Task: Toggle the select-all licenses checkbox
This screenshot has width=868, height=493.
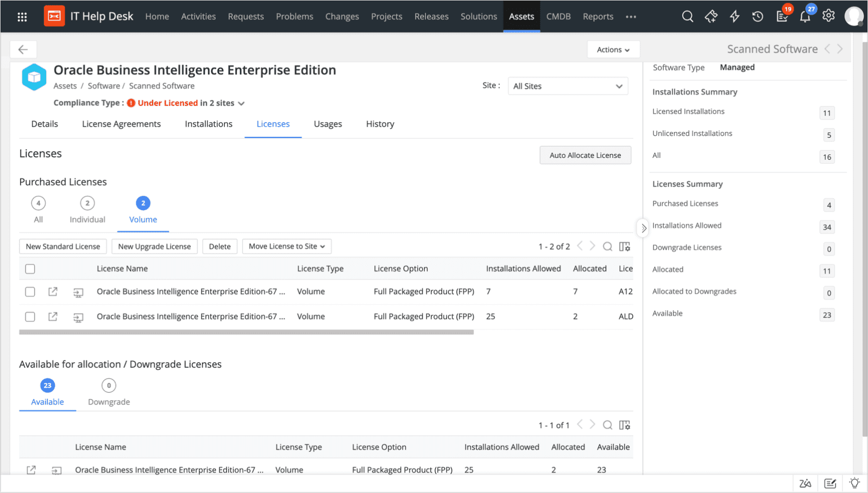Action: point(30,269)
